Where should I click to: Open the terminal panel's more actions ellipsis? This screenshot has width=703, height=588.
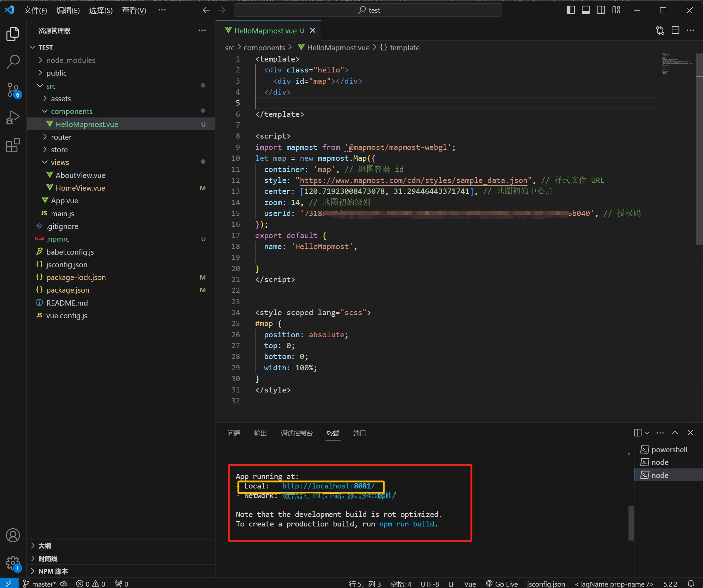[660, 433]
